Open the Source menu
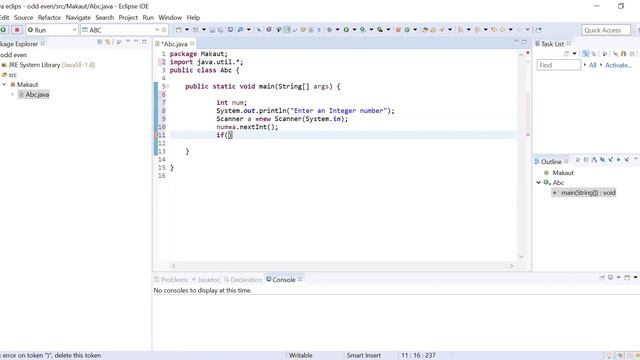This screenshot has width=640, height=360. coord(23,18)
